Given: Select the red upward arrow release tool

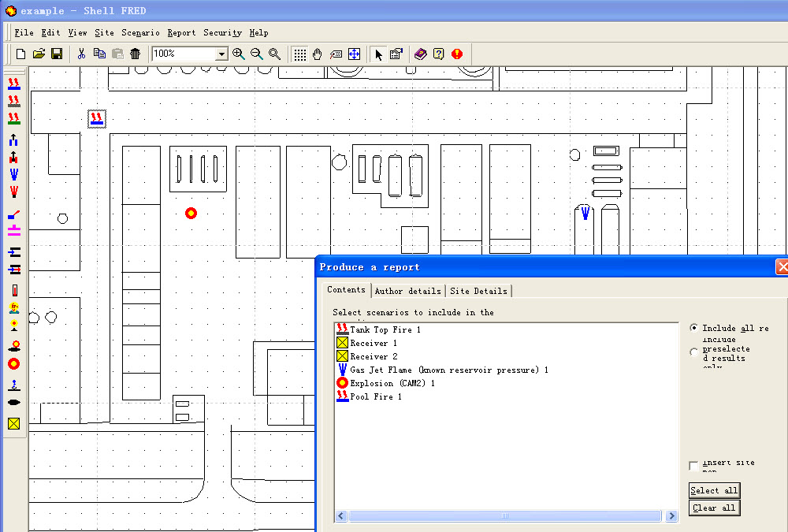Looking at the screenshot, I should (x=13, y=158).
